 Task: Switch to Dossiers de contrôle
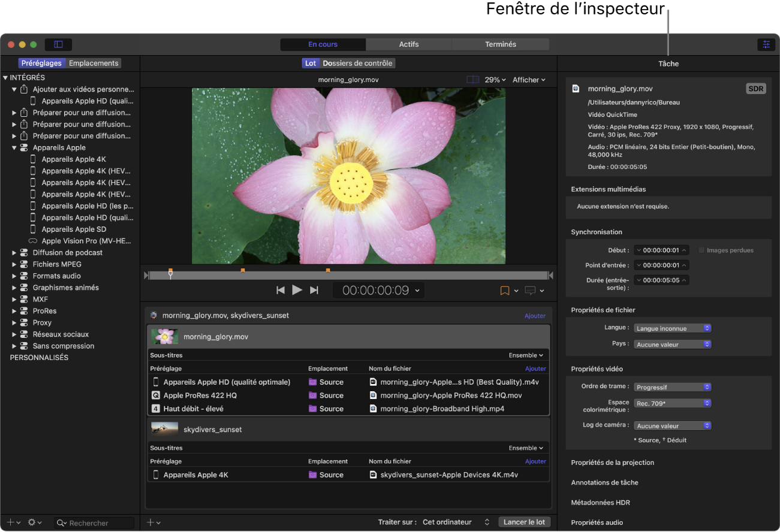pyautogui.click(x=357, y=63)
